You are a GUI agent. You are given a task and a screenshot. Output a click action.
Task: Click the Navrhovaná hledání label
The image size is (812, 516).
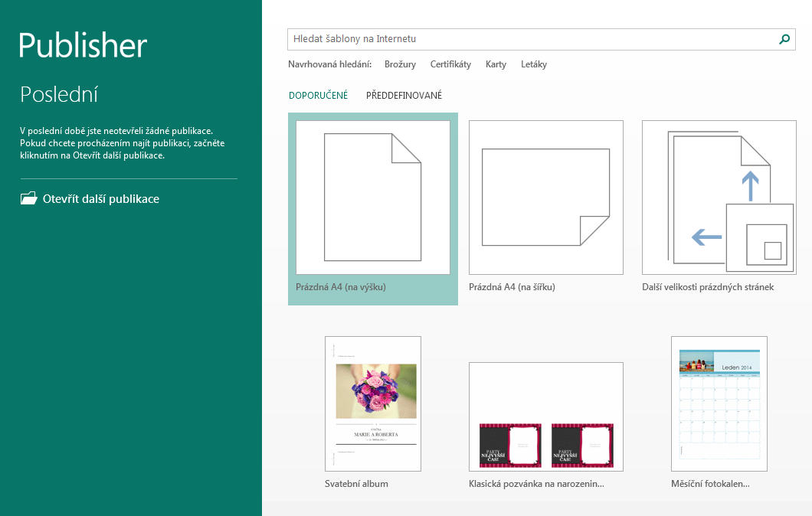330,64
